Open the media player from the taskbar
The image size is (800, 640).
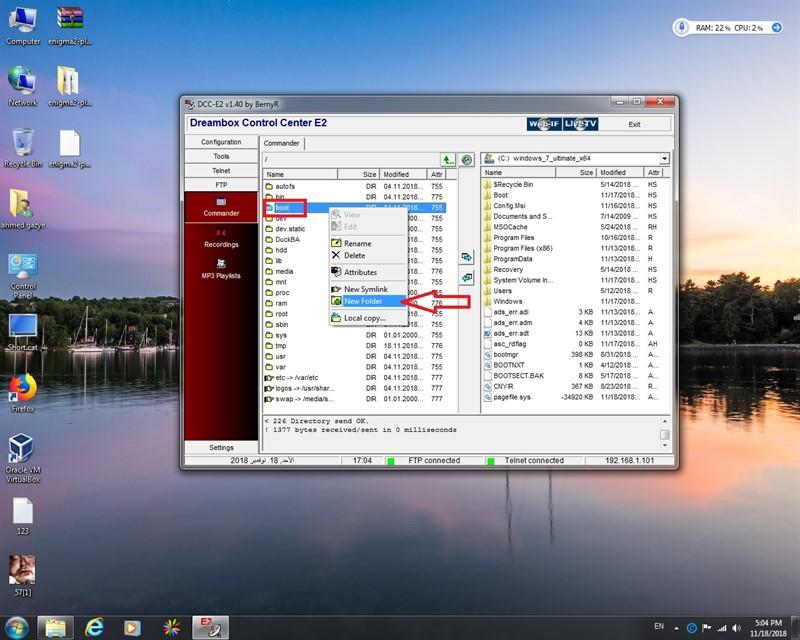(x=132, y=628)
